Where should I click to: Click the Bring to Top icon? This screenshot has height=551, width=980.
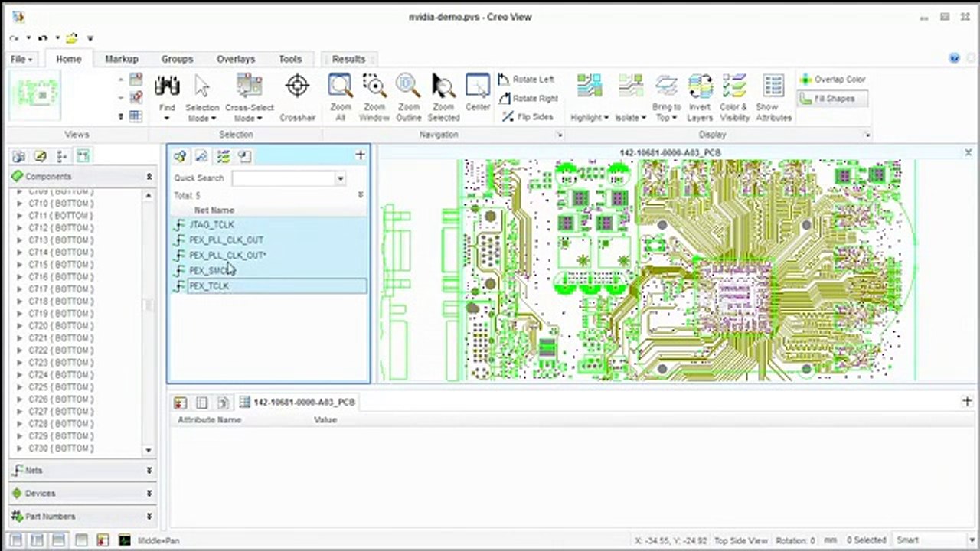[666, 86]
